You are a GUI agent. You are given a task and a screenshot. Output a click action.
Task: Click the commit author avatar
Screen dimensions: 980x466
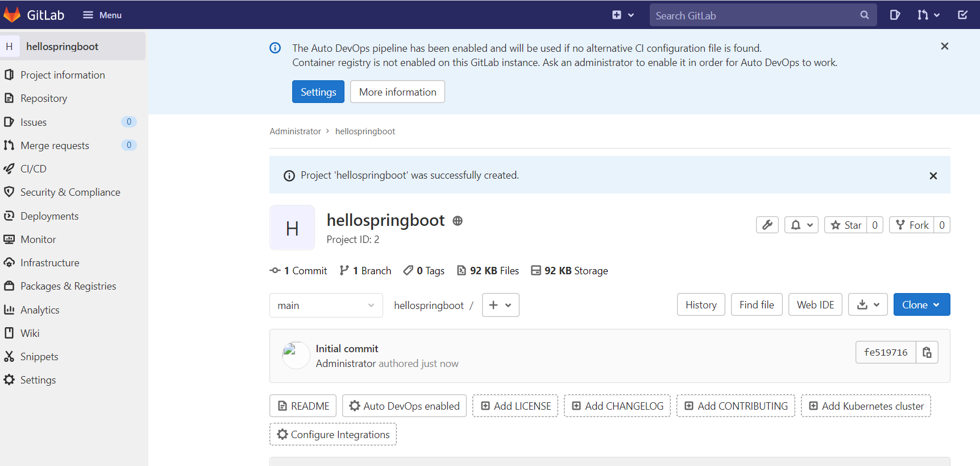pyautogui.click(x=296, y=355)
